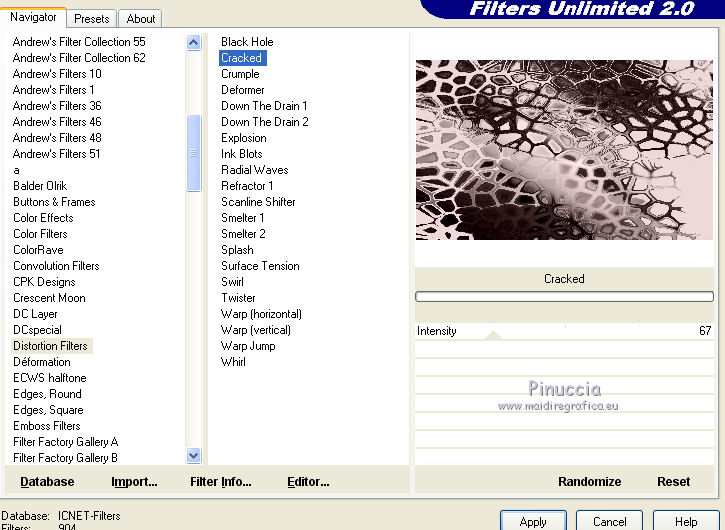This screenshot has width=725, height=530.
Task: Select the ColorRave category
Action: point(38,250)
